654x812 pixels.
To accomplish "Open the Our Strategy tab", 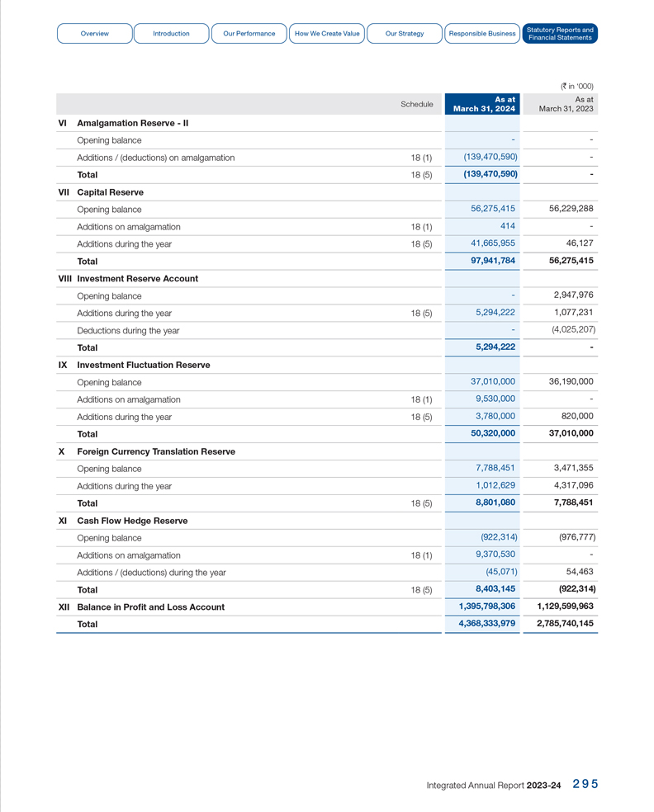I will pyautogui.click(x=404, y=34).
